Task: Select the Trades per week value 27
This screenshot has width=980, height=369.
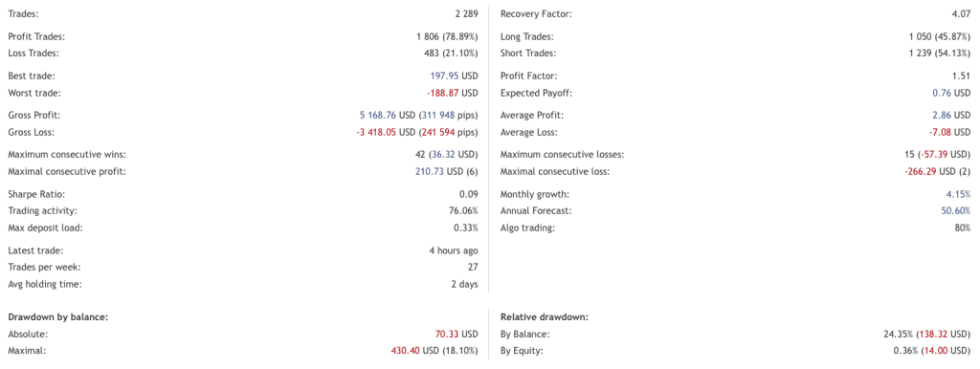Action: coord(473,268)
